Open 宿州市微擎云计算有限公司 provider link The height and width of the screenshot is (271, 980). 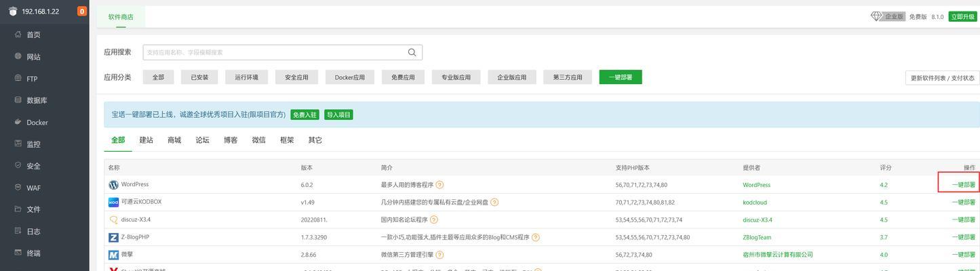coord(778,255)
